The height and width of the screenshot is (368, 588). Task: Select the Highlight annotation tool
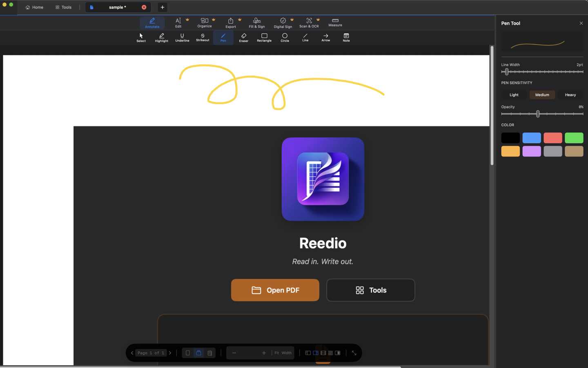tap(161, 38)
